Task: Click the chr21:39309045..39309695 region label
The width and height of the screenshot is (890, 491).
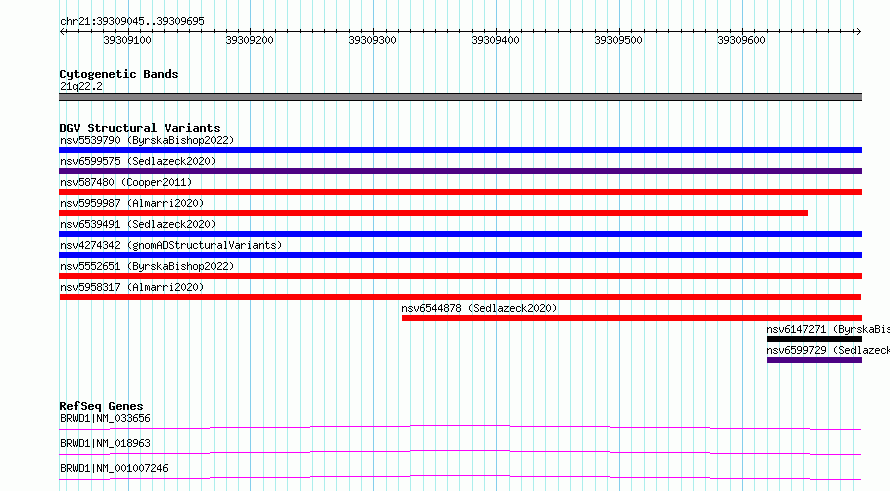Action: pos(132,21)
